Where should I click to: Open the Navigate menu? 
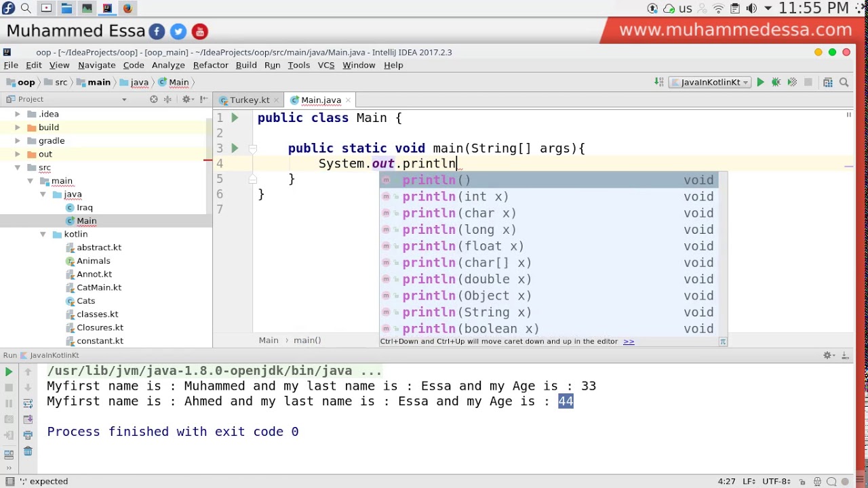[x=96, y=65]
